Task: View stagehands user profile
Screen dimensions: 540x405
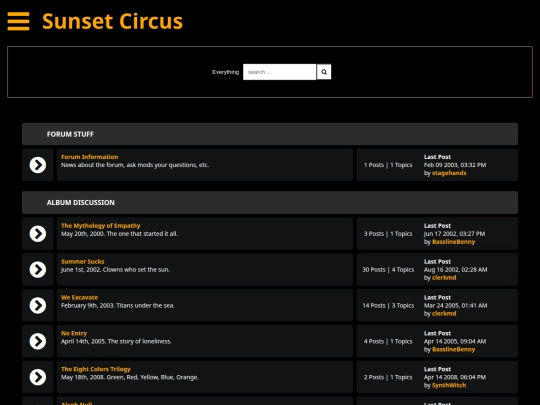Action: 449,173
